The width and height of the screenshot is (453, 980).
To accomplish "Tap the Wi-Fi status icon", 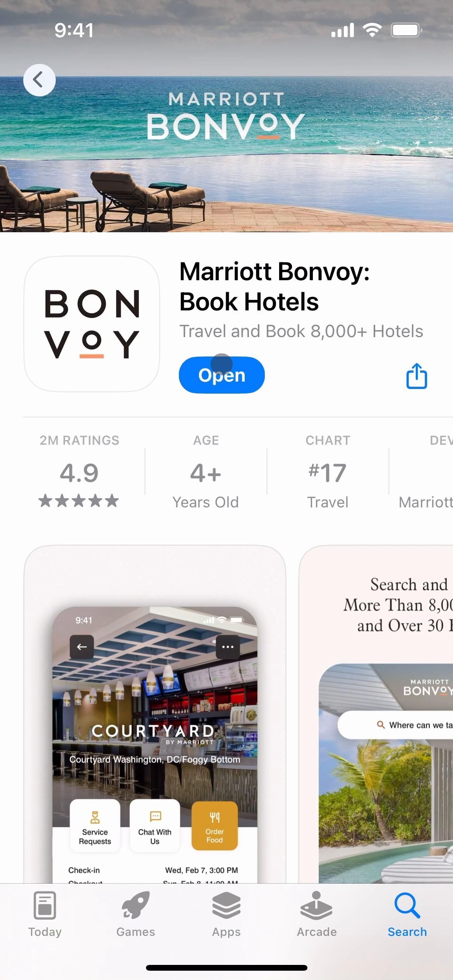I will point(372,30).
